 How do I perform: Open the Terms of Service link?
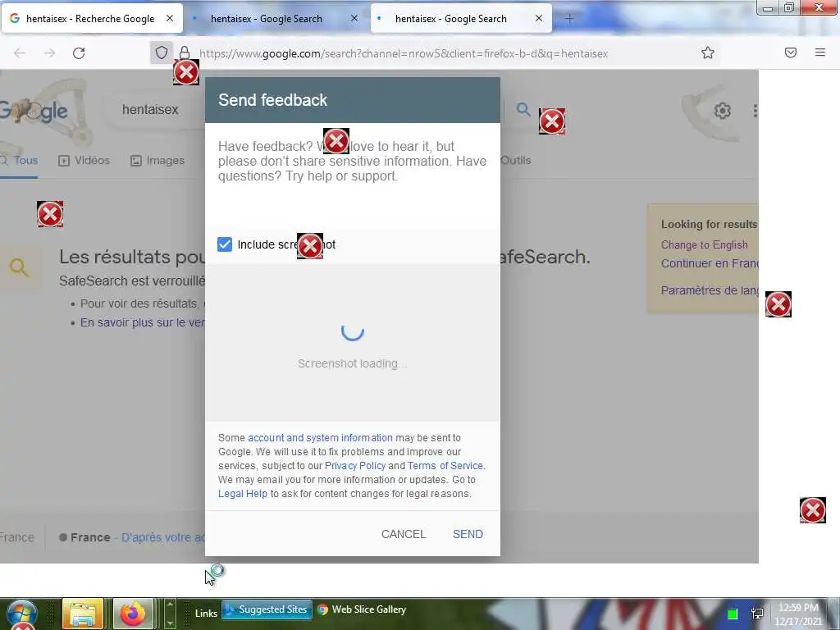tap(445, 466)
